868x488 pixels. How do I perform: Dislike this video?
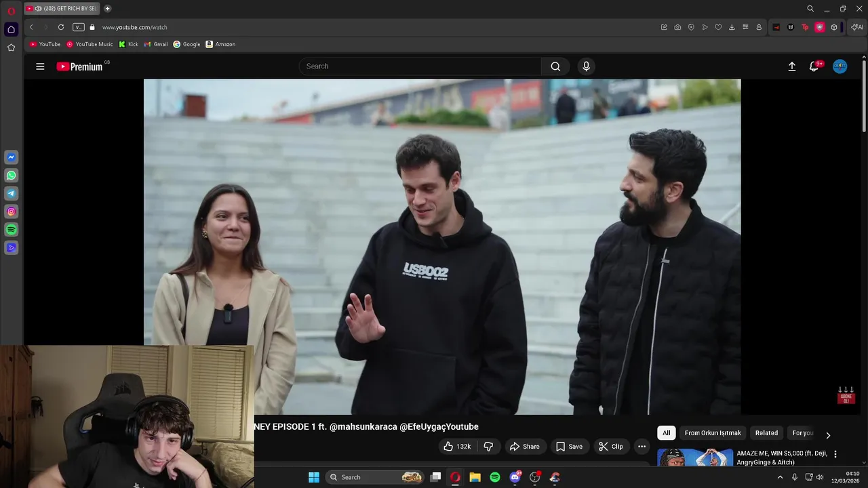point(488,447)
